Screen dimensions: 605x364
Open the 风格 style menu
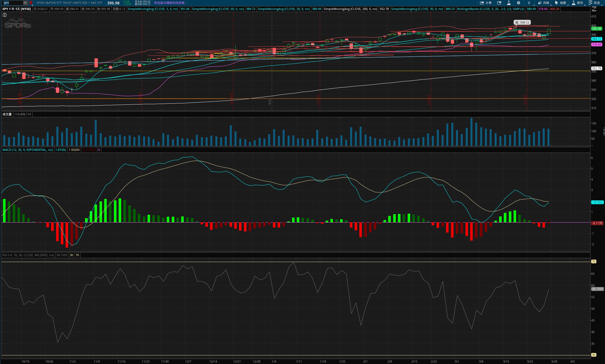pyautogui.click(x=544, y=3)
